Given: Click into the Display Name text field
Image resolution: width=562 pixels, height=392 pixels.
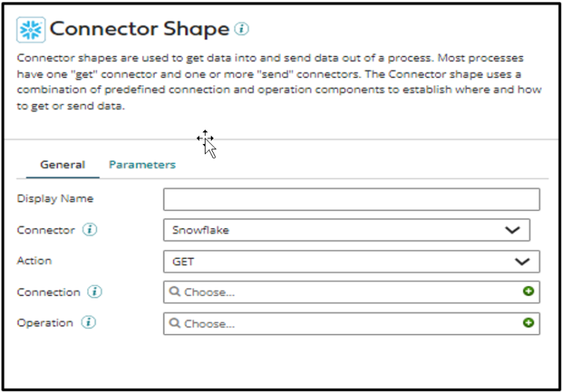Looking at the screenshot, I should pyautogui.click(x=351, y=199).
